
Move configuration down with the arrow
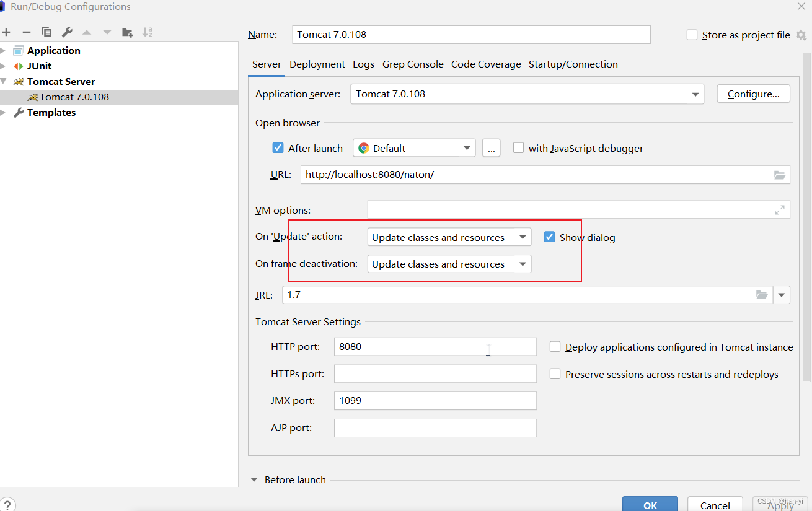point(107,32)
